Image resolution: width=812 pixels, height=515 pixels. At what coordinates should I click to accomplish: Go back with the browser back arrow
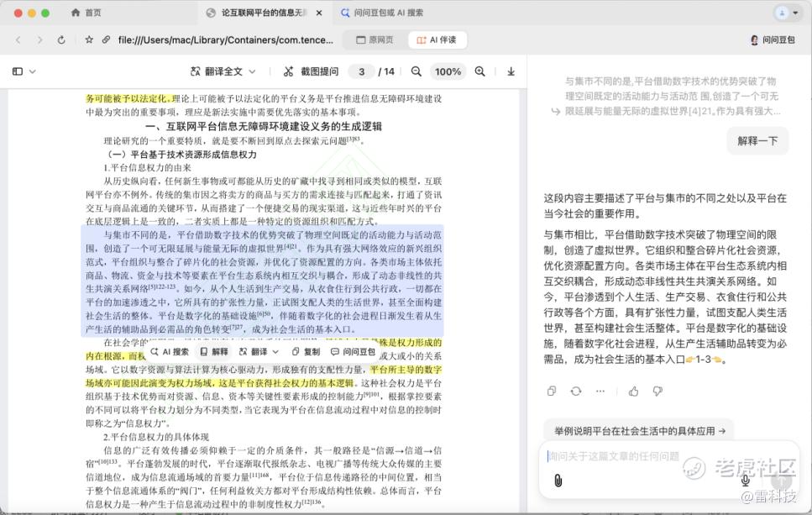[18, 39]
